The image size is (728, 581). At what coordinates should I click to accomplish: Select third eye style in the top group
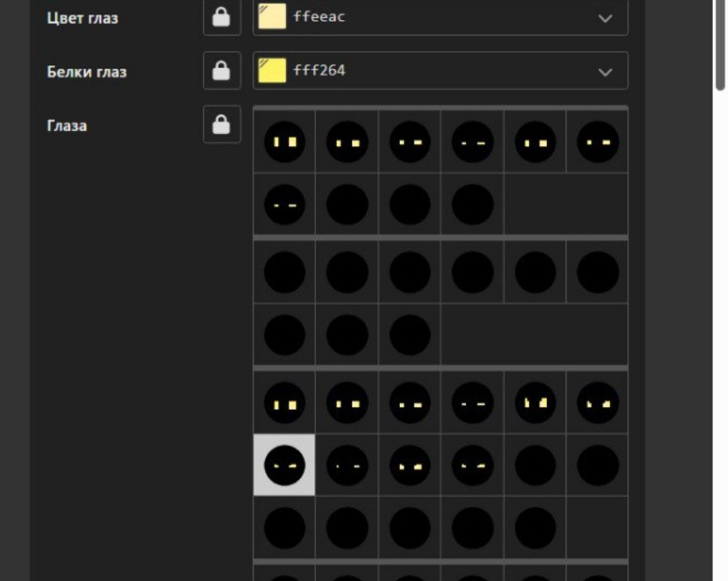(410, 141)
